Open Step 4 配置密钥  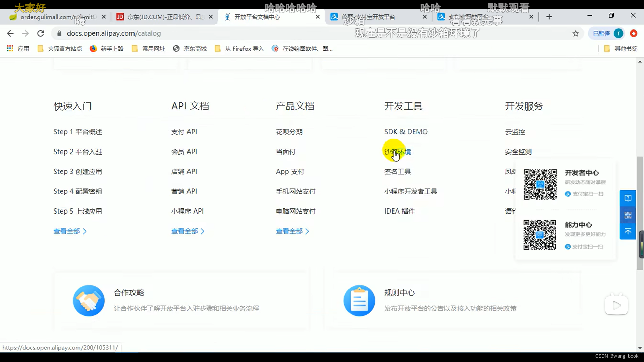78,191
